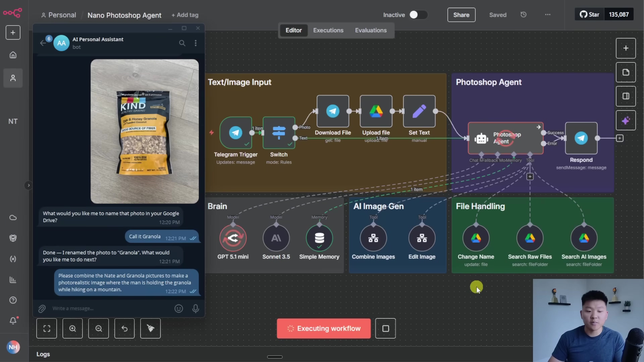Image resolution: width=644 pixels, height=362 pixels.
Task: Click the add new plus sidebar button
Action: tap(13, 33)
